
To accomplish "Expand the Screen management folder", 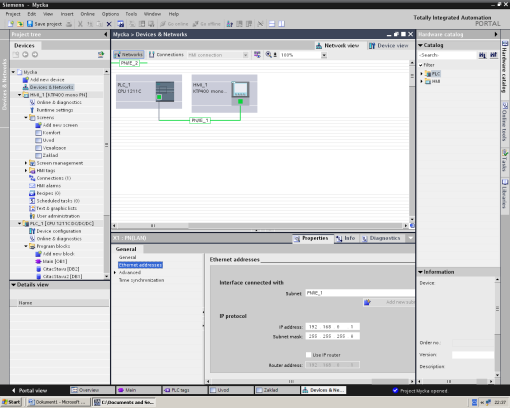I will pos(26,163).
